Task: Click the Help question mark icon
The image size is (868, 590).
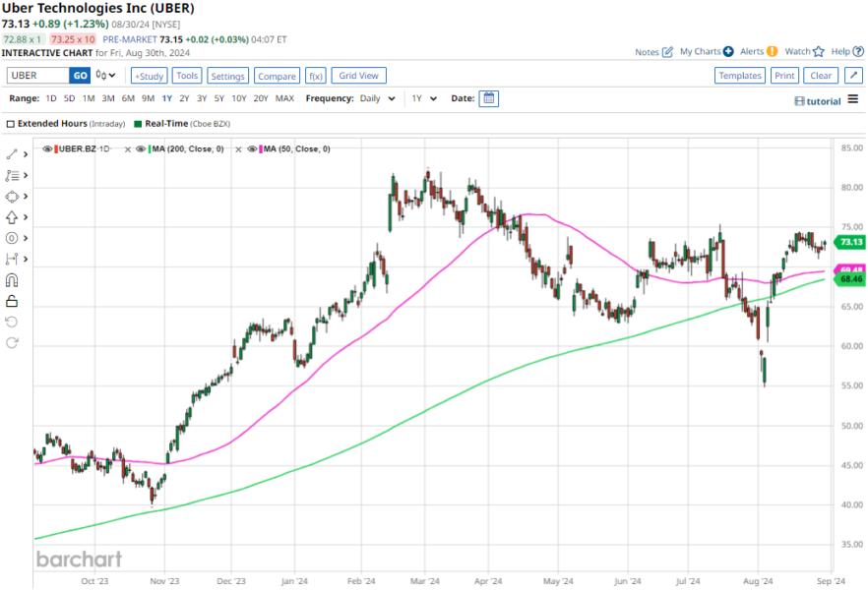Action: pyautogui.click(x=858, y=51)
